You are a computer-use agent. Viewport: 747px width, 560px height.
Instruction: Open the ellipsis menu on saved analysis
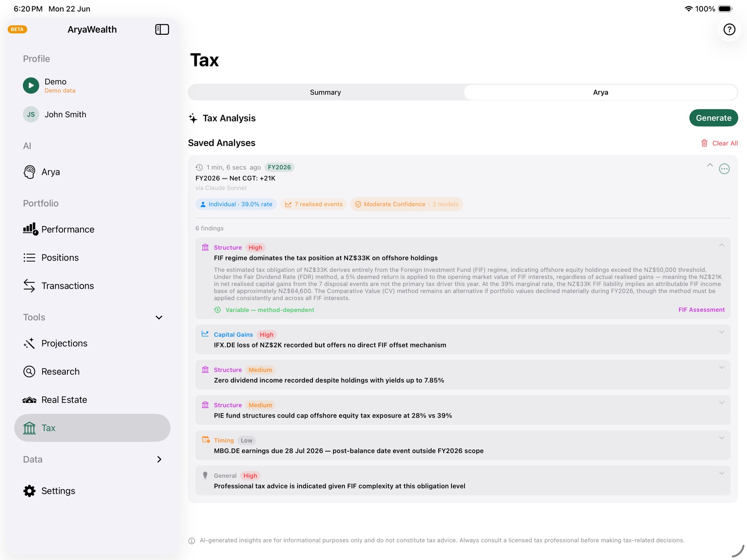(x=724, y=169)
